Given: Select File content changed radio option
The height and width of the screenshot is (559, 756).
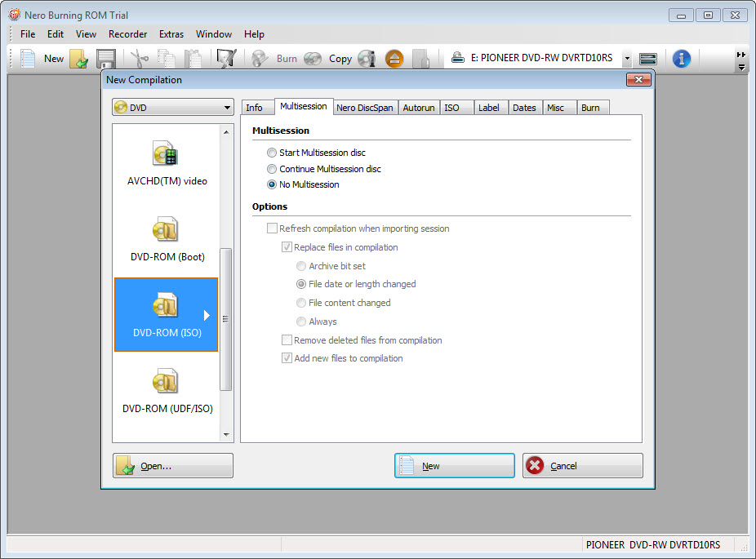Looking at the screenshot, I should [x=301, y=303].
